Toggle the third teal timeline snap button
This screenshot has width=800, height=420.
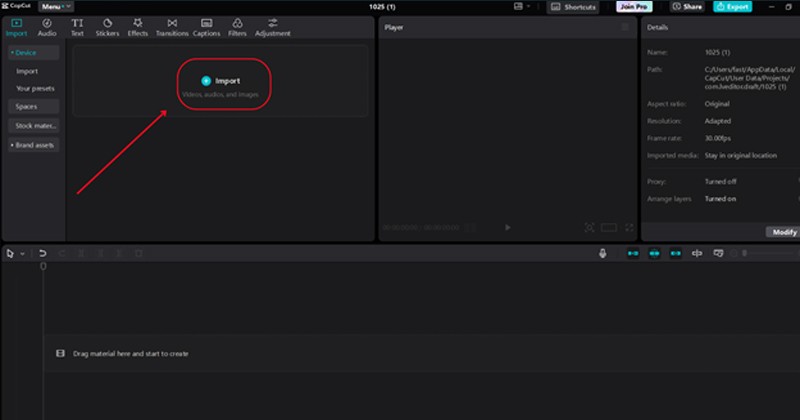675,254
